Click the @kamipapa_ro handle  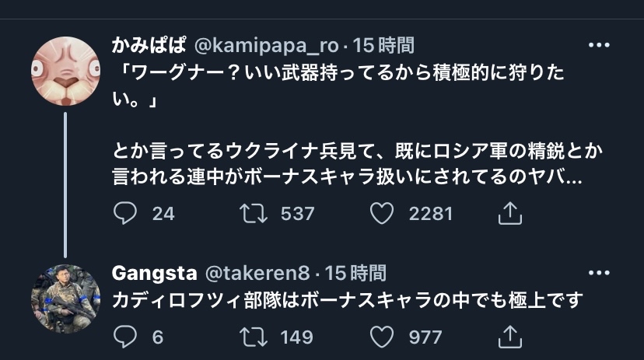[266, 45]
